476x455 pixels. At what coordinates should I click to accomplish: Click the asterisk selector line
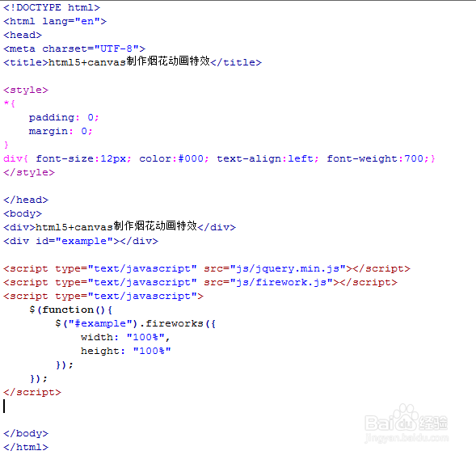click(9, 103)
